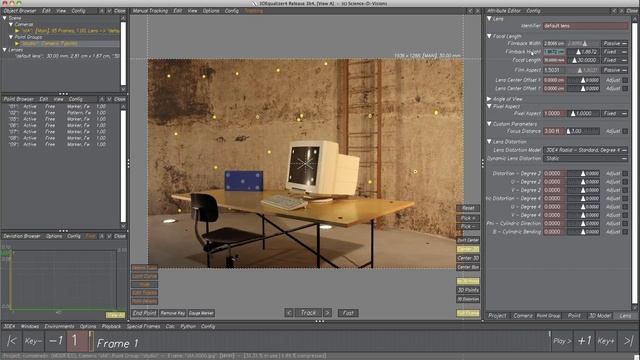The image size is (640, 360).
Task: Open the Playback menu
Action: [111, 327]
